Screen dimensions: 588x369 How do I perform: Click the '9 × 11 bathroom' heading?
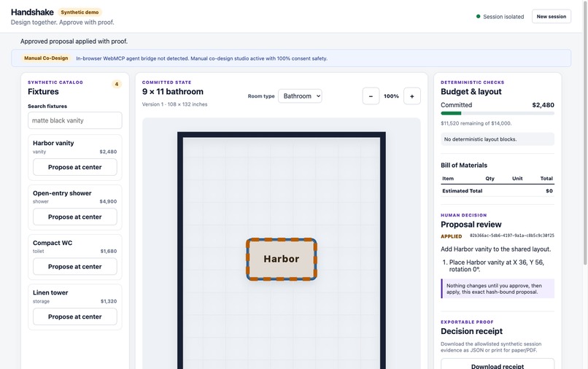tap(172, 91)
